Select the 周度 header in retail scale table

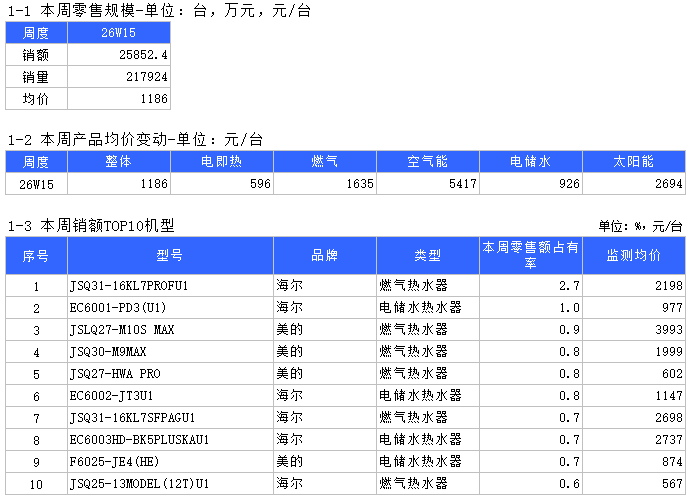(36, 33)
